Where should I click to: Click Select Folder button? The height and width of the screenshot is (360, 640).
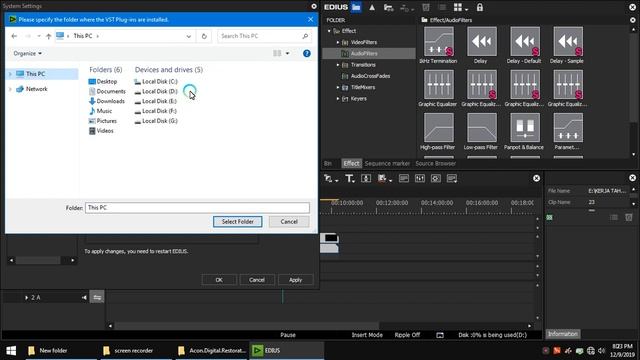[238, 222]
